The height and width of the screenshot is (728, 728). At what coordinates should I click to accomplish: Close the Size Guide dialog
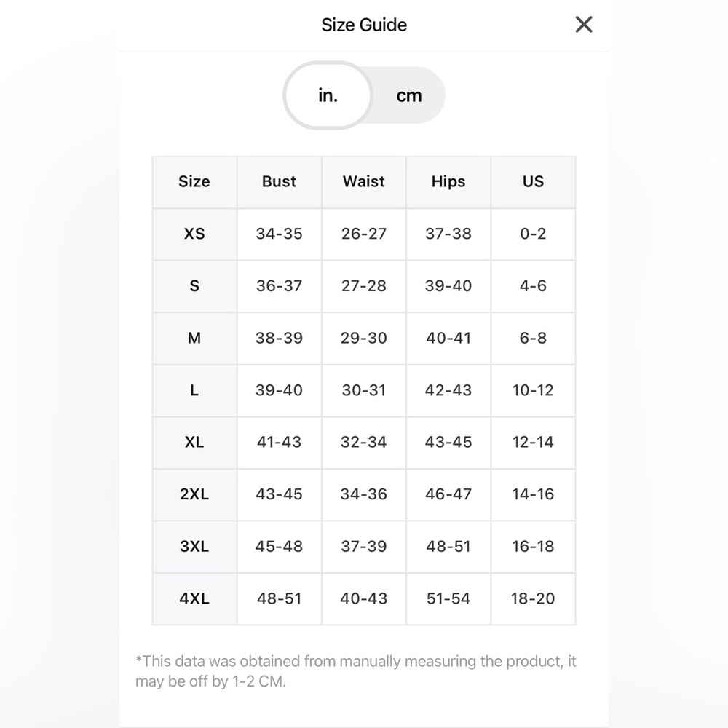(584, 25)
